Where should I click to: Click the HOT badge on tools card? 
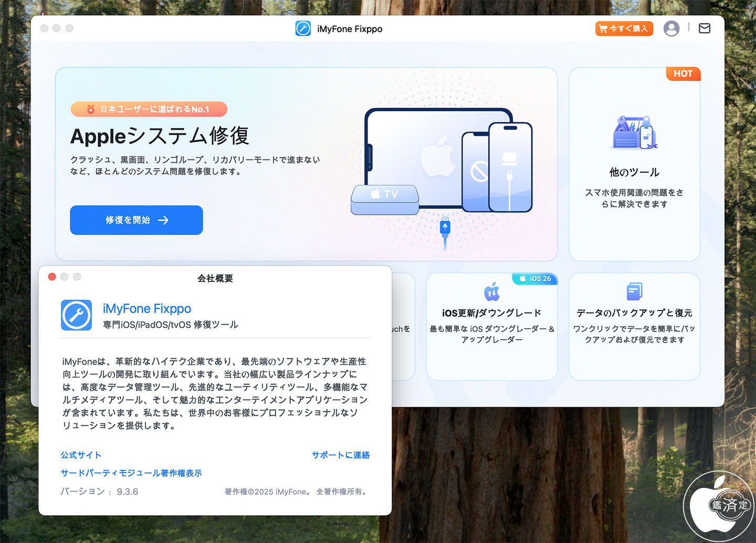[x=683, y=73]
